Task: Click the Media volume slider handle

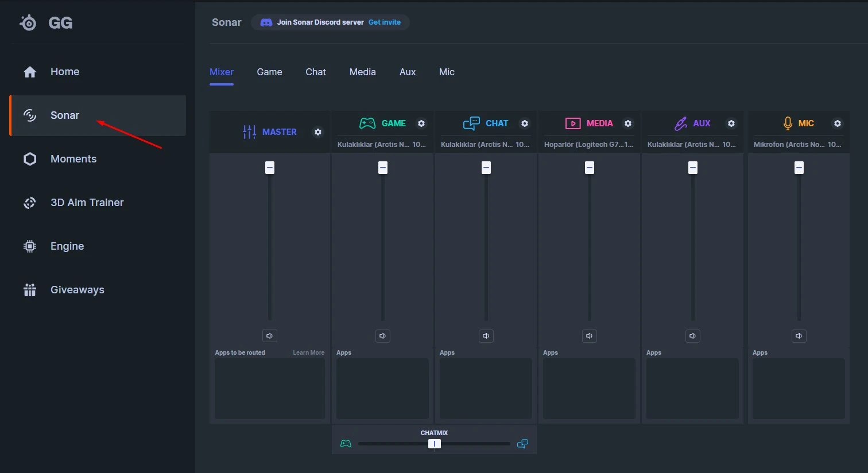Action: [x=590, y=168]
